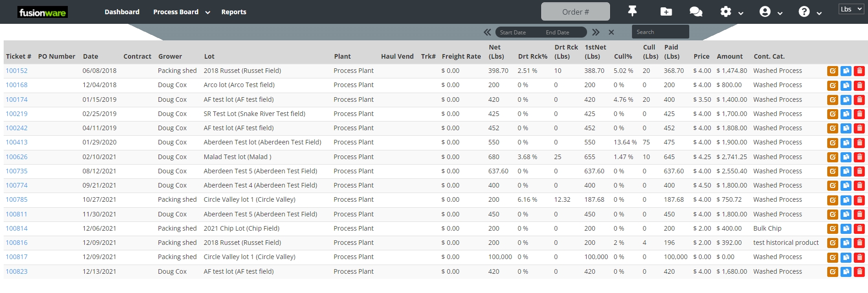Open the user account dropdown

point(770,12)
